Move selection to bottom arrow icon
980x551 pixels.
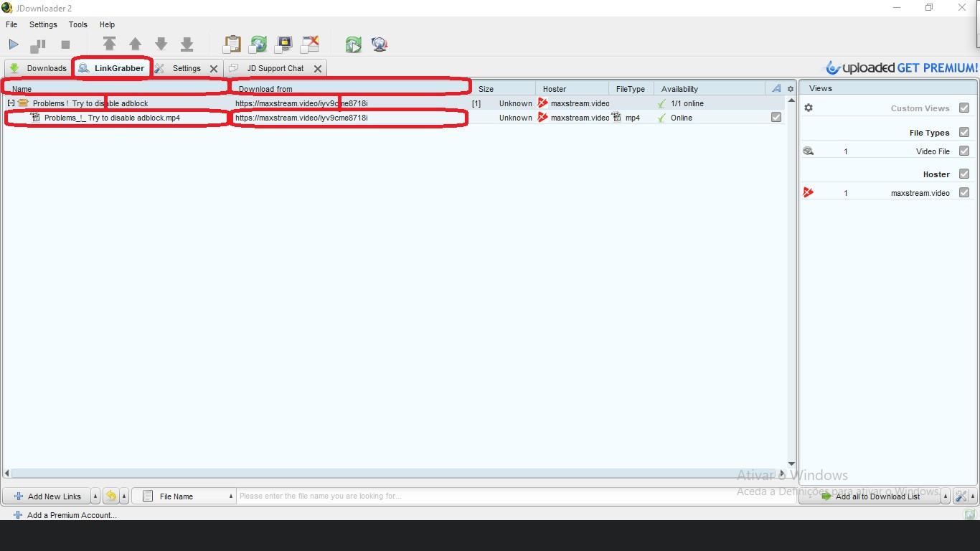click(x=187, y=44)
